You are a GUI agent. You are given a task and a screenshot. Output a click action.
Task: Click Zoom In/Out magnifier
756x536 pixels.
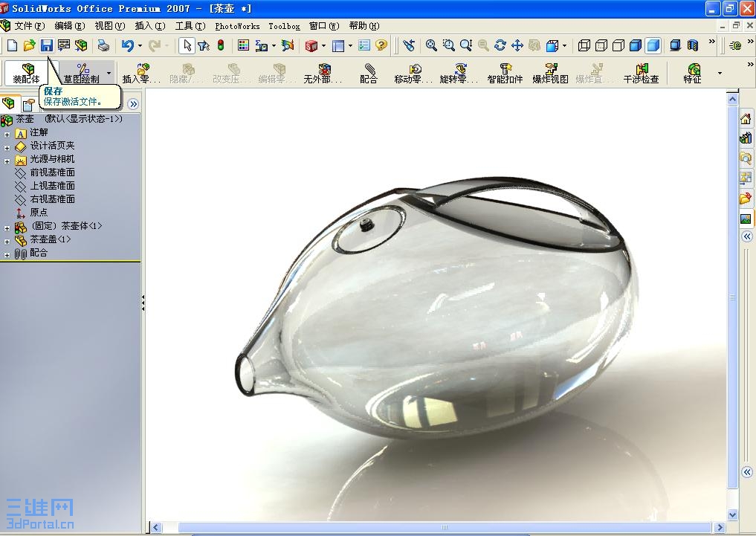(x=466, y=45)
